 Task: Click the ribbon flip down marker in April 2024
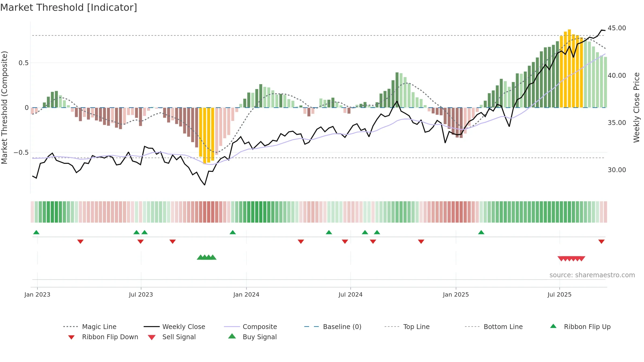tap(301, 242)
